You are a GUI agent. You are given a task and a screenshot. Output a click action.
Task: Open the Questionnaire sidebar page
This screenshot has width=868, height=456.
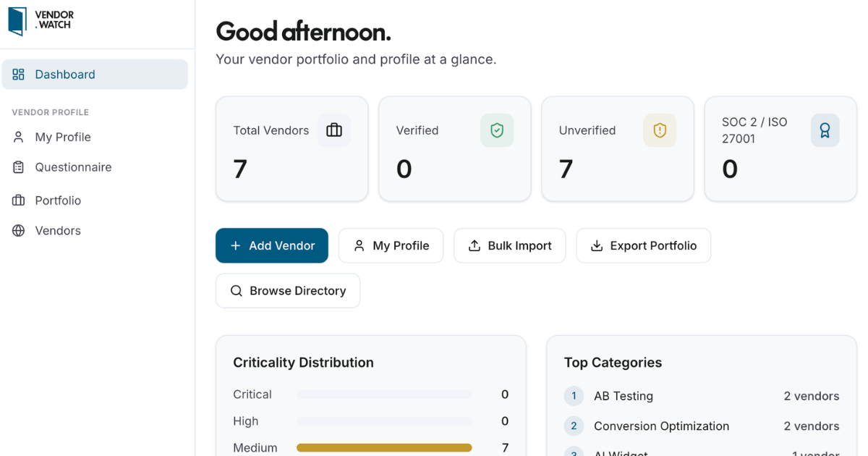[x=73, y=167]
